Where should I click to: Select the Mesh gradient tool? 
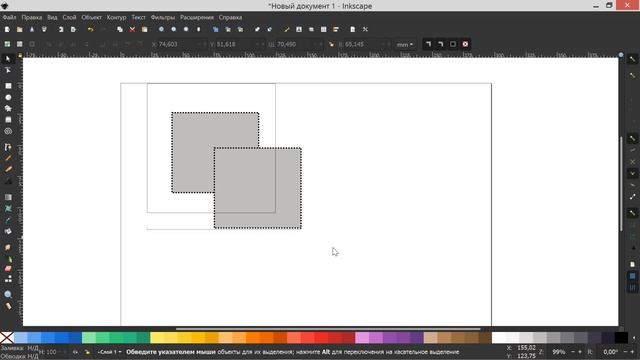(8, 209)
